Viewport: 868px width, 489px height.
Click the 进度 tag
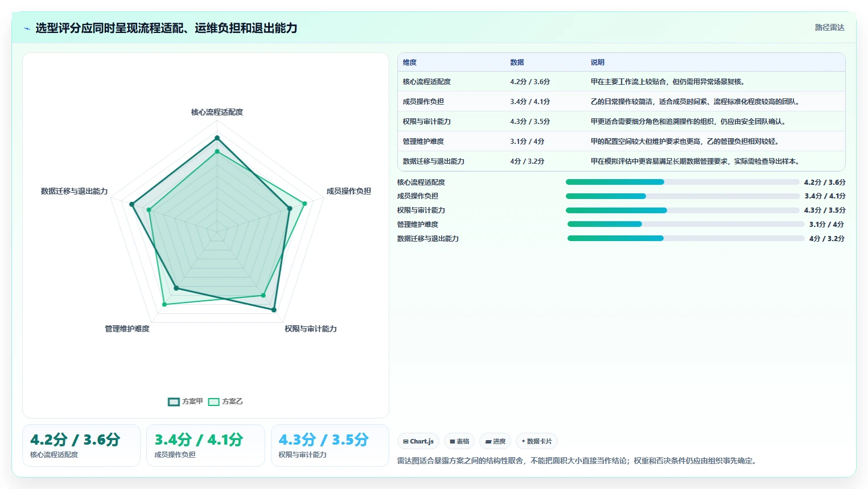coord(495,441)
